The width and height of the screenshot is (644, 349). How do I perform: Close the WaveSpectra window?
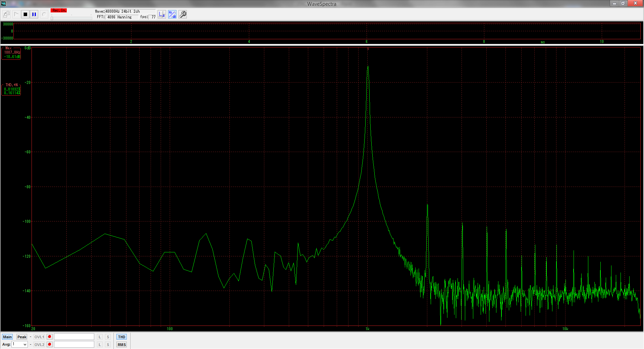tap(635, 3)
